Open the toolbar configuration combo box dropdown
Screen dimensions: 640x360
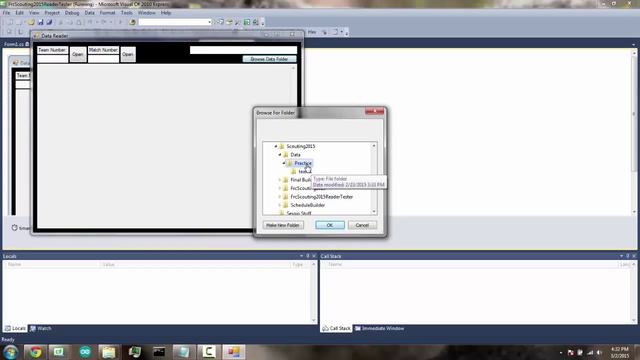pos(209,22)
